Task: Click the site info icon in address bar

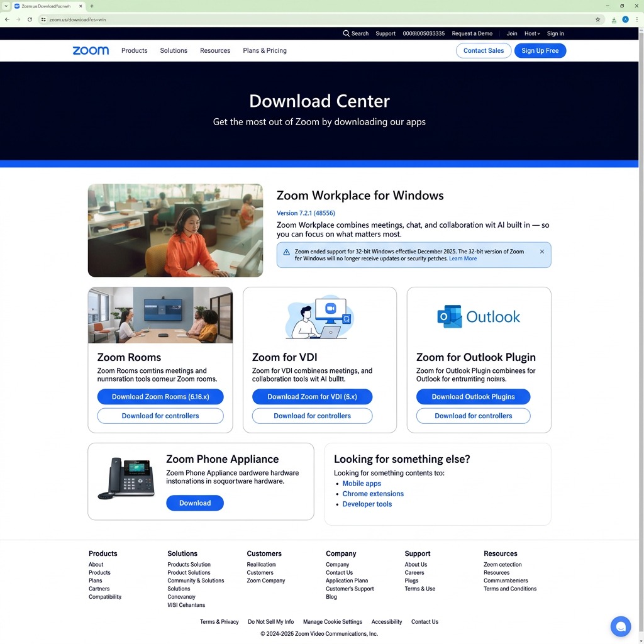Action: 43,19
